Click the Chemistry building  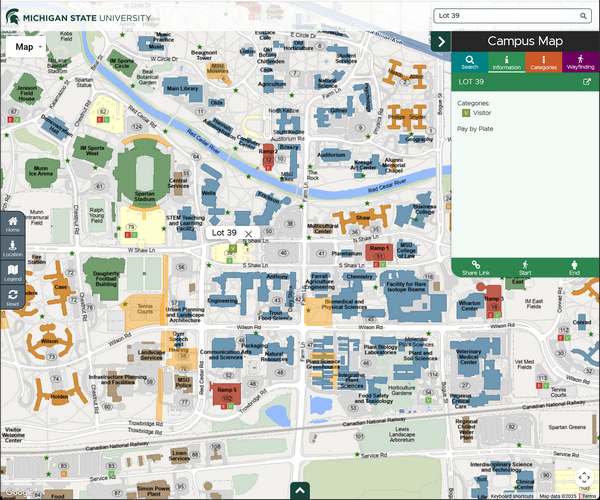tap(359, 276)
